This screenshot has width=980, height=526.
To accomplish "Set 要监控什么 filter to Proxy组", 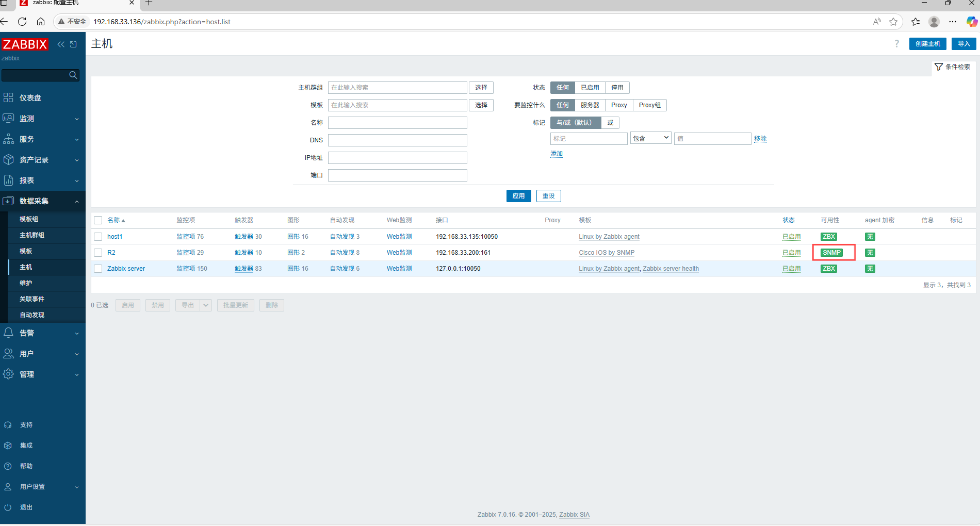I will [x=650, y=105].
